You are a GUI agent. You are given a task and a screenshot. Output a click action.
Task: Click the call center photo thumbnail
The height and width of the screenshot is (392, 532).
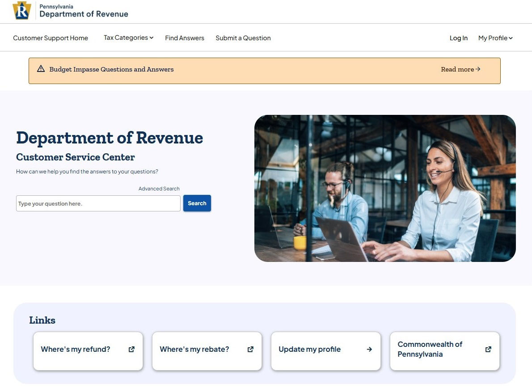click(x=384, y=188)
